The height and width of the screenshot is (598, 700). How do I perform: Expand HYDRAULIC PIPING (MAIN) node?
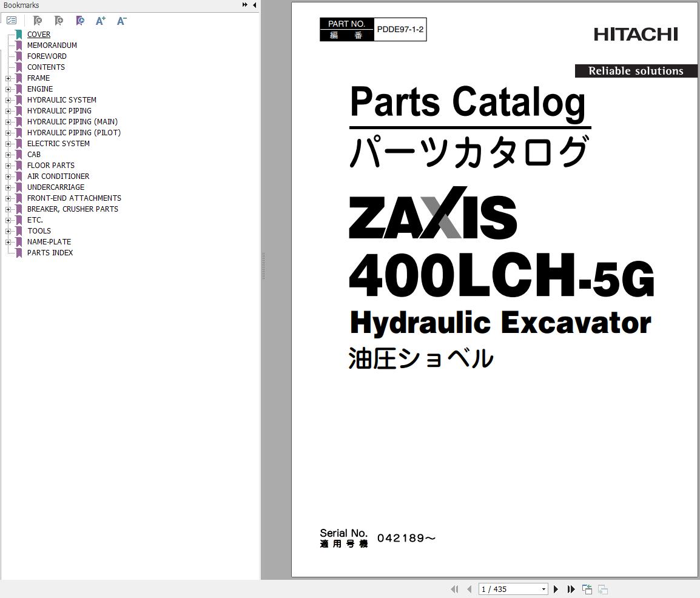(8, 122)
